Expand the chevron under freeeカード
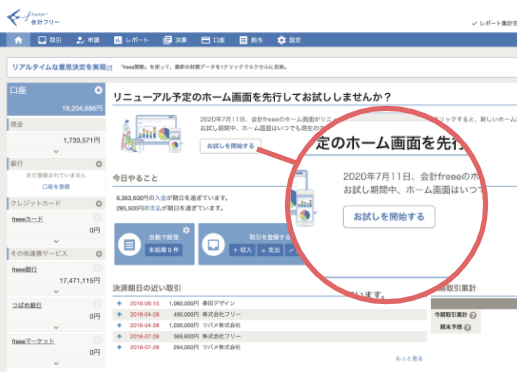 point(56,241)
